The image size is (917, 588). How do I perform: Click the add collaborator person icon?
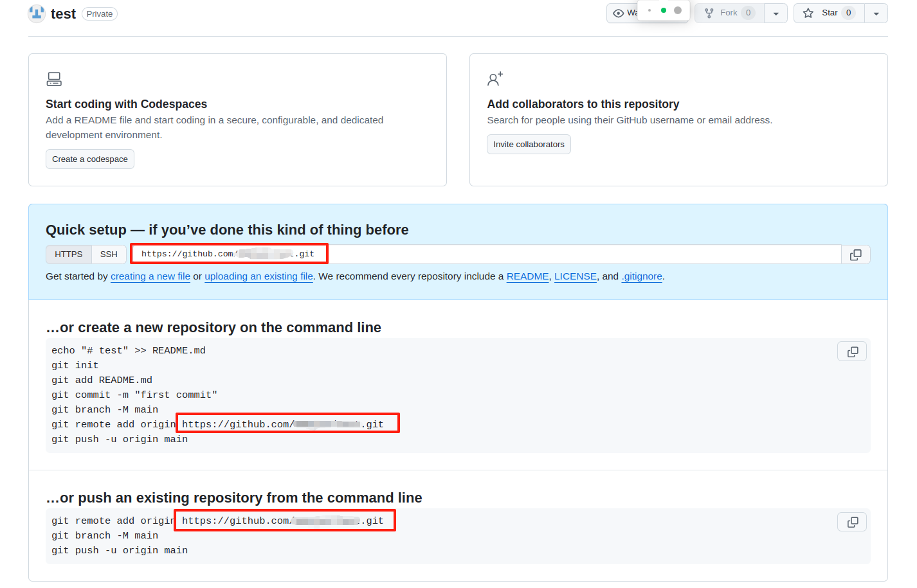495,79
